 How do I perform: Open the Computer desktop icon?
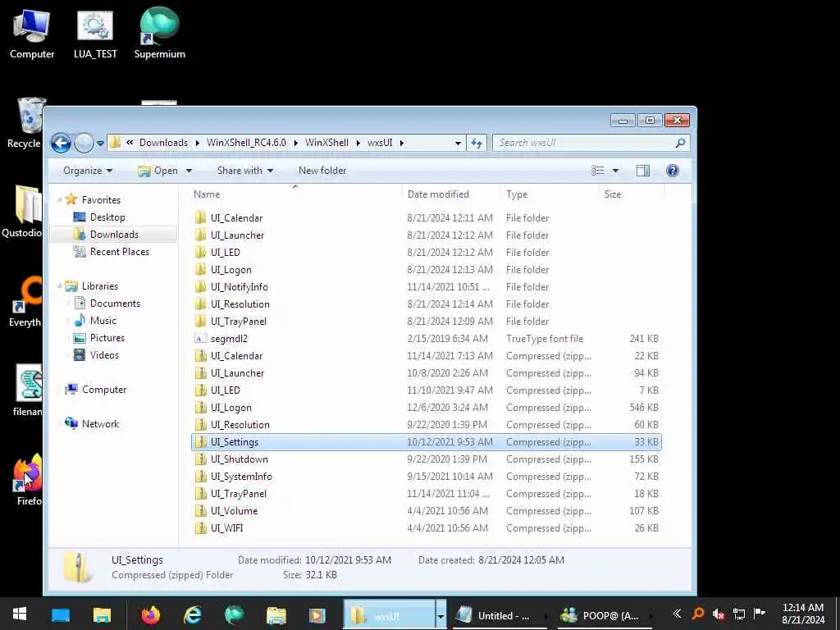pos(32,34)
